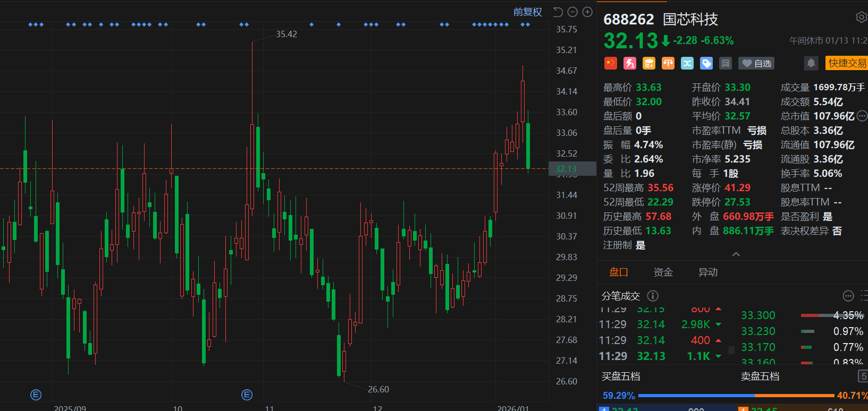Image resolution: width=868 pixels, height=411 pixels.
Task: Open the gray notes icon
Action: pos(725,64)
